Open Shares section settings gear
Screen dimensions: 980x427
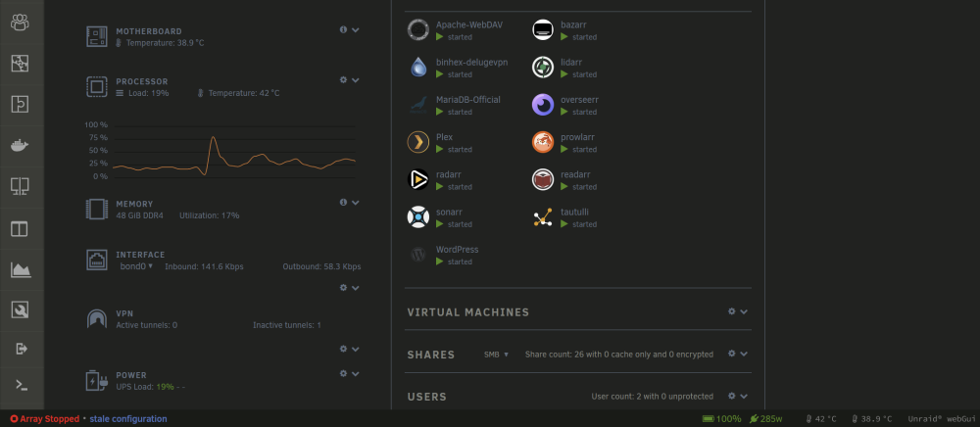point(731,354)
